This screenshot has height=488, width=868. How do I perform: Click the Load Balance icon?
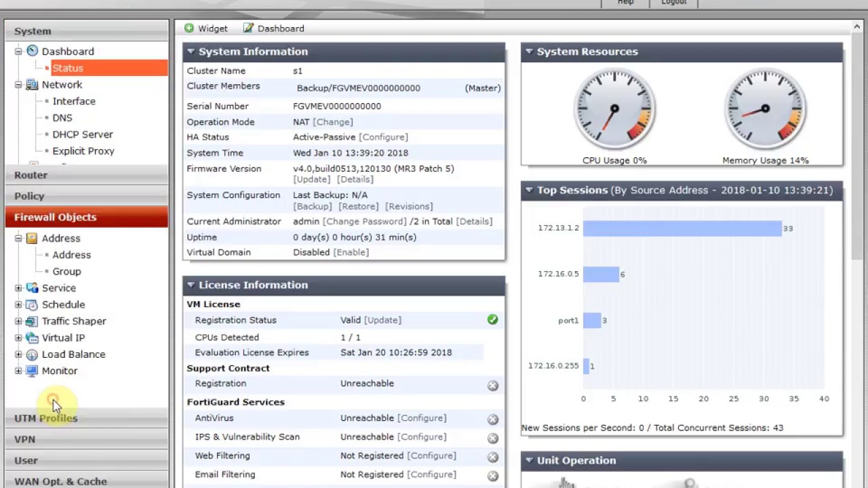(x=32, y=354)
